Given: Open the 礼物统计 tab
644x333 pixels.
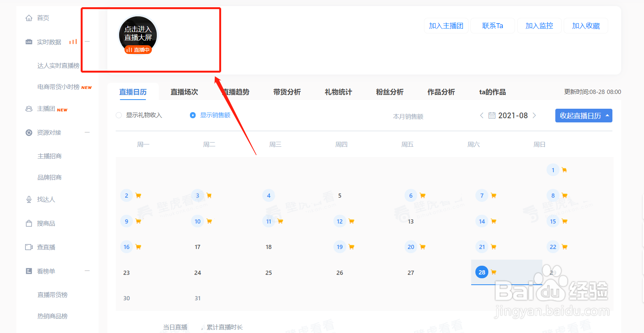Looking at the screenshot, I should [x=338, y=92].
